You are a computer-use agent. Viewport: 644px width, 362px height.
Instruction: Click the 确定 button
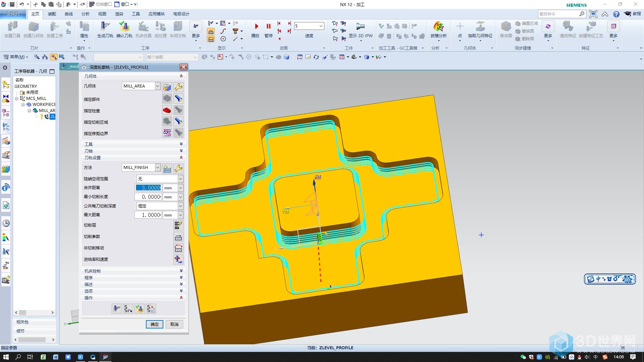(155, 324)
